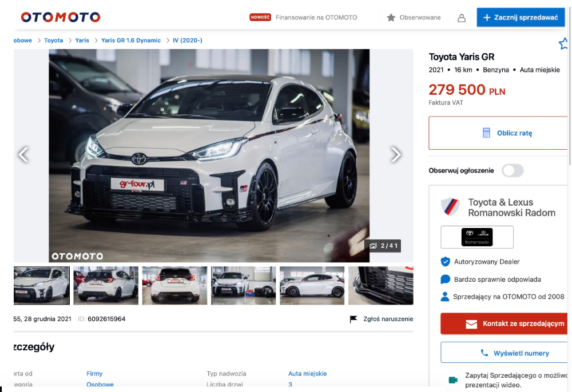Click the Romanowski Toyota Lexus badge

point(477,237)
